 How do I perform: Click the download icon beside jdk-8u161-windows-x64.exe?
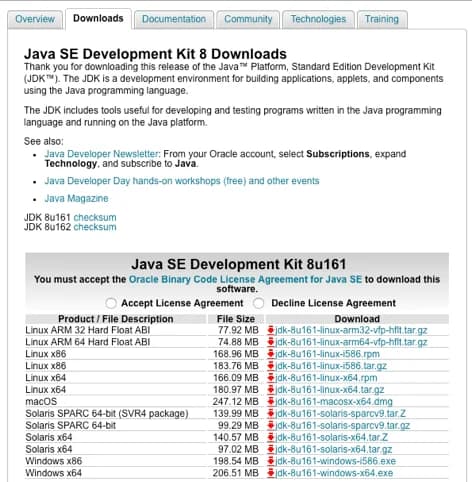271,473
